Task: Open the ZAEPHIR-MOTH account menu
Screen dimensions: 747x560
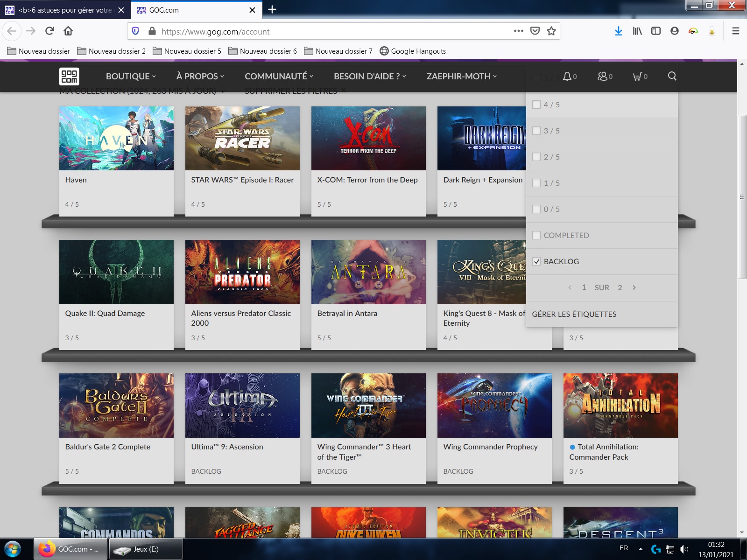Action: [x=462, y=76]
